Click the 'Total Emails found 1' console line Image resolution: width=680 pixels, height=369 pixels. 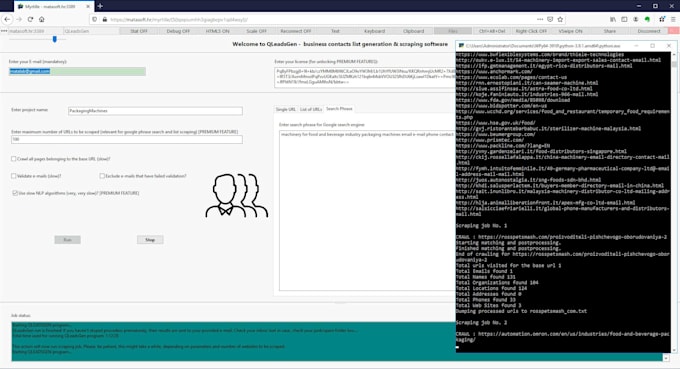[x=484, y=271]
